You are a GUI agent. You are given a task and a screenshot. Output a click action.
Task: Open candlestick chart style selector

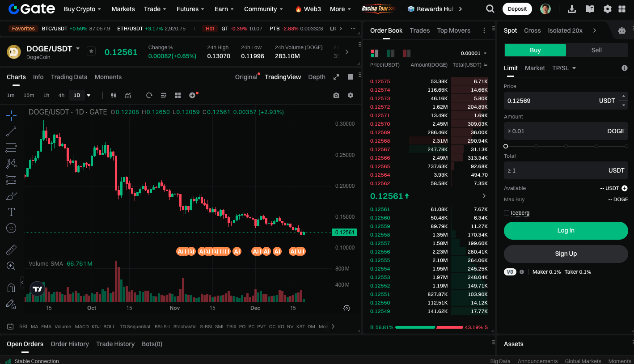113,95
